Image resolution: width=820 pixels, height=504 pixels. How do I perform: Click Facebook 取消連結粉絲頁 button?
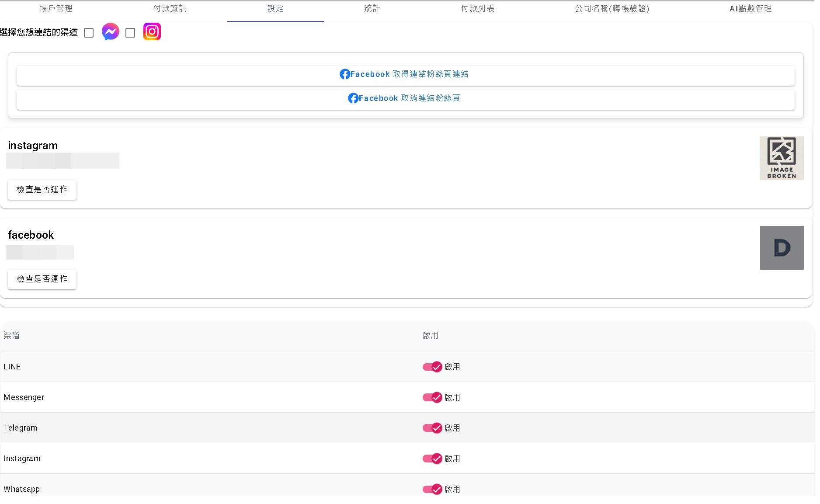405,99
